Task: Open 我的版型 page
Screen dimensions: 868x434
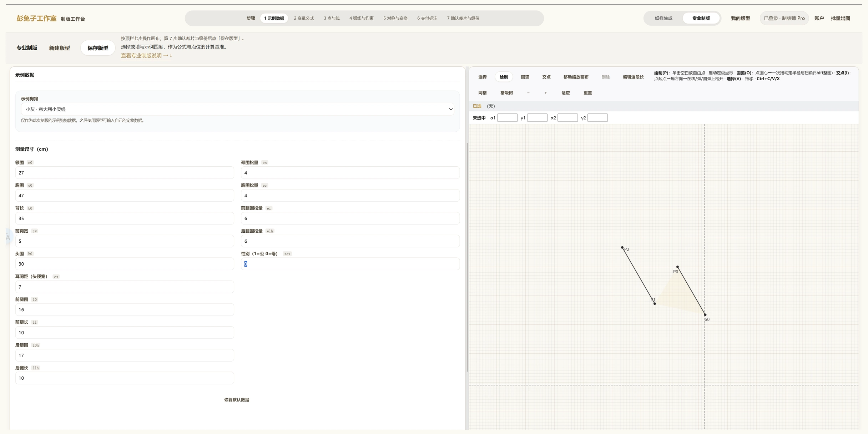Action: click(740, 18)
